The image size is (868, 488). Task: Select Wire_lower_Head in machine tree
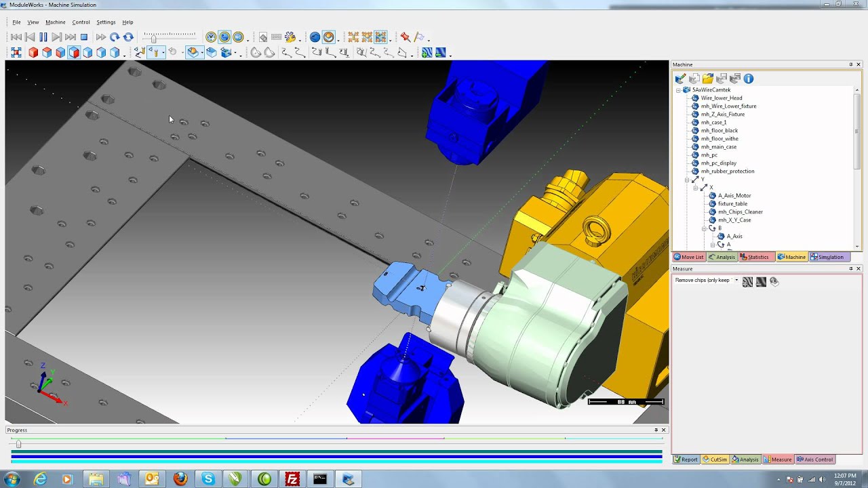[x=722, y=98]
